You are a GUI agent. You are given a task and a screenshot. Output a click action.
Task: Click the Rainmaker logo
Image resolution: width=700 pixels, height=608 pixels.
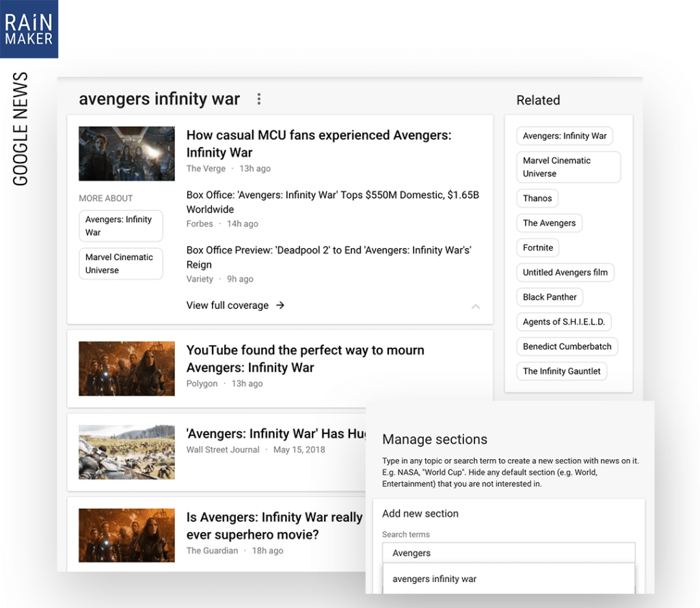[29, 29]
